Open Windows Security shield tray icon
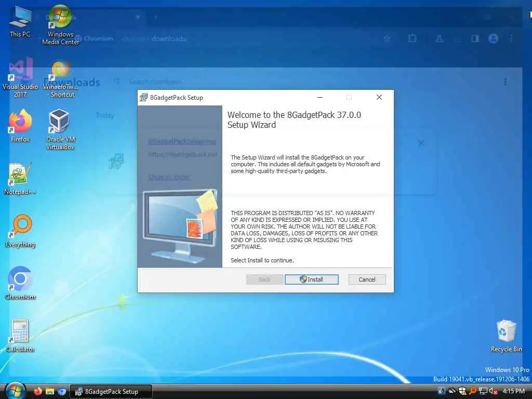This screenshot has width=532, height=399. (462, 391)
